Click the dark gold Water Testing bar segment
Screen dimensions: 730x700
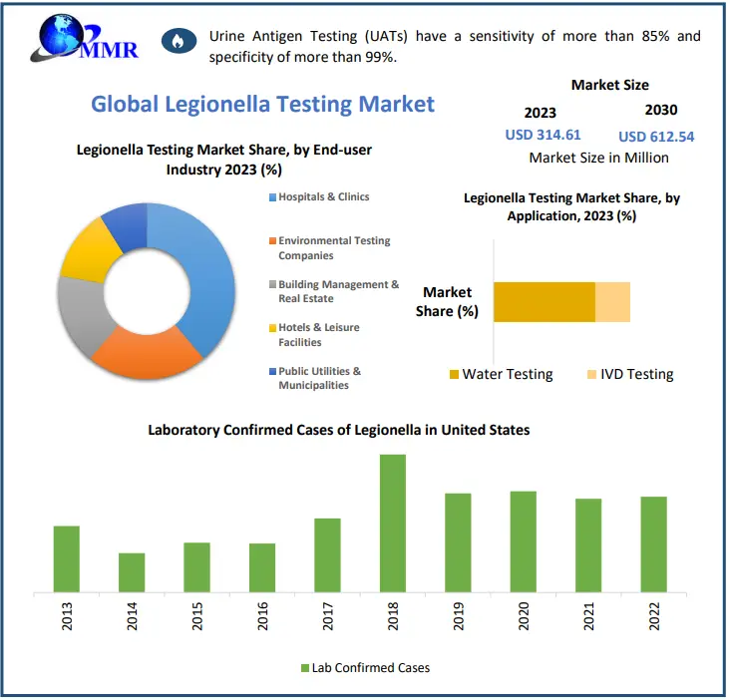coord(544,301)
